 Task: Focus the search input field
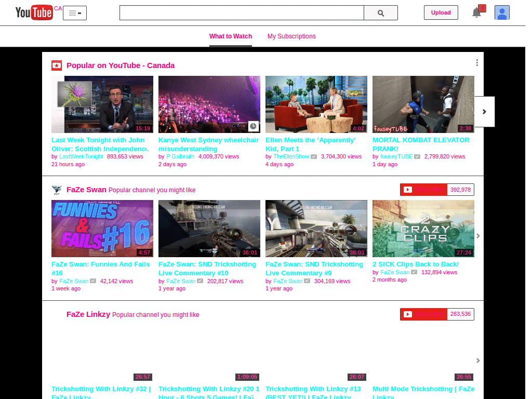242,13
